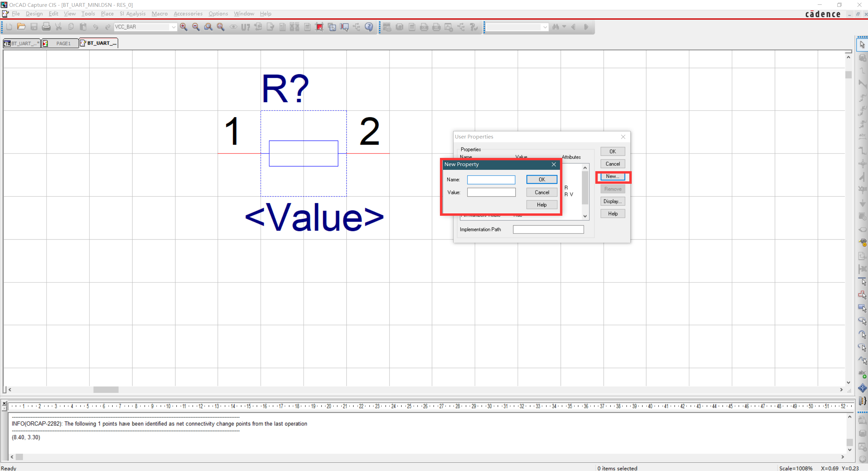
Task: Click the Name input field
Action: pos(491,180)
